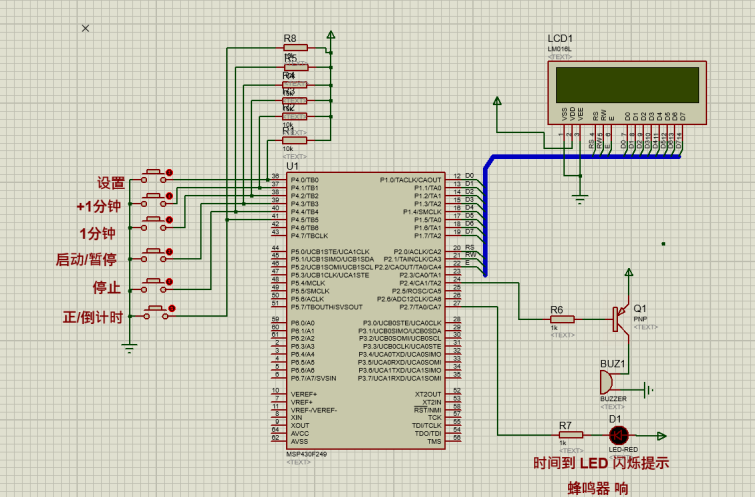Click the power arrow terminal right of D1
The image size is (755, 497).
(662, 436)
